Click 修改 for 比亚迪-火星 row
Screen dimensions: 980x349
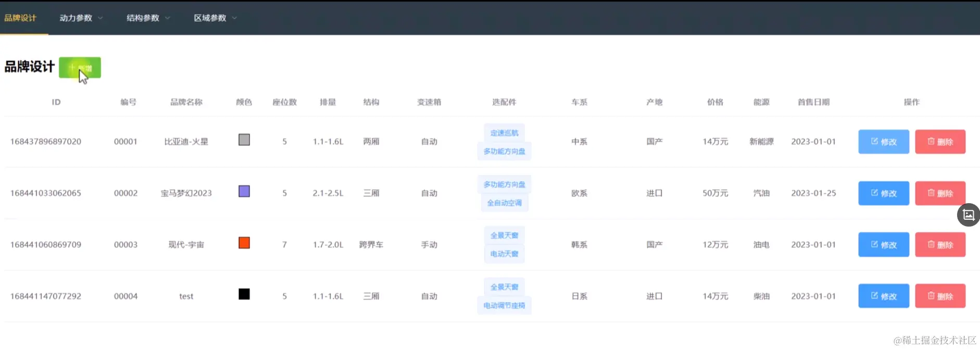point(884,142)
